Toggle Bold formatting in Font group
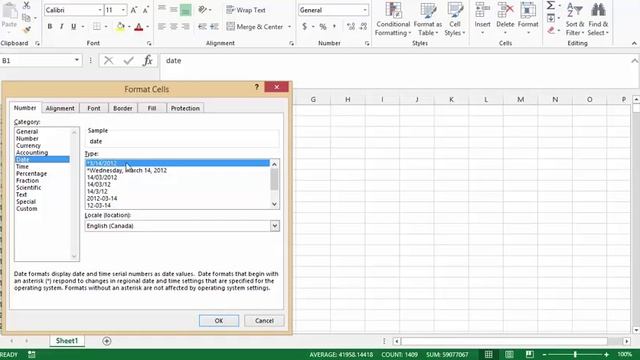The height and width of the screenshot is (360, 640). click(50, 27)
